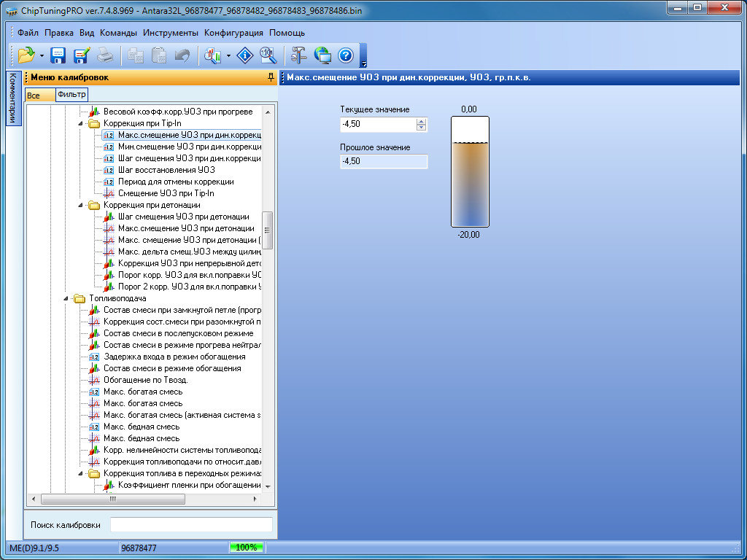Click the vertical value gauge slider
This screenshot has width=747, height=560.
(x=470, y=171)
